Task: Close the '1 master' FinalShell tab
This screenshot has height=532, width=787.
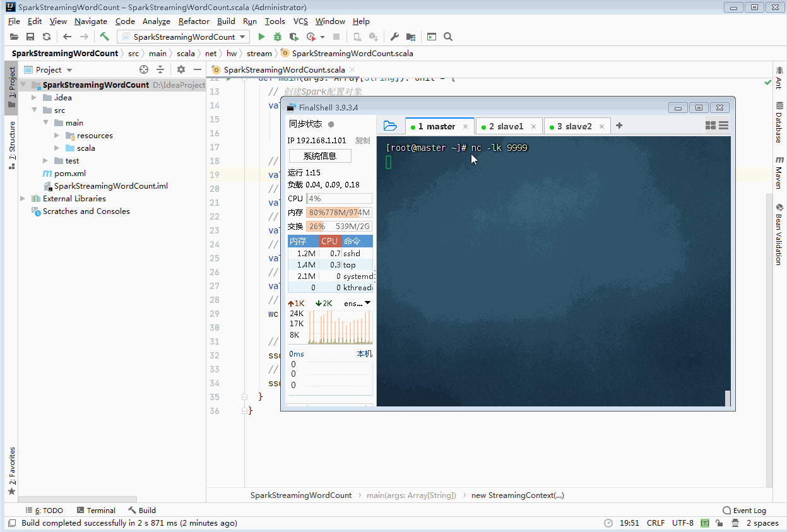Action: click(x=465, y=127)
